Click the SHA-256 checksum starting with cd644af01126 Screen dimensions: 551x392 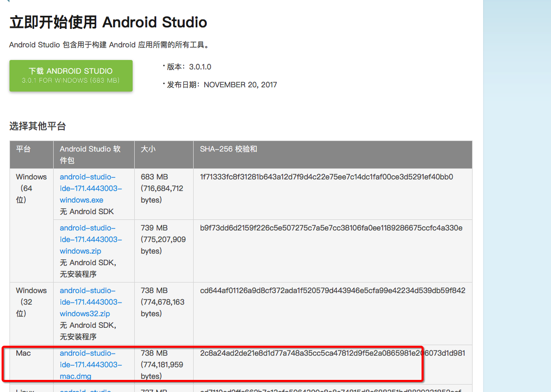click(x=333, y=290)
